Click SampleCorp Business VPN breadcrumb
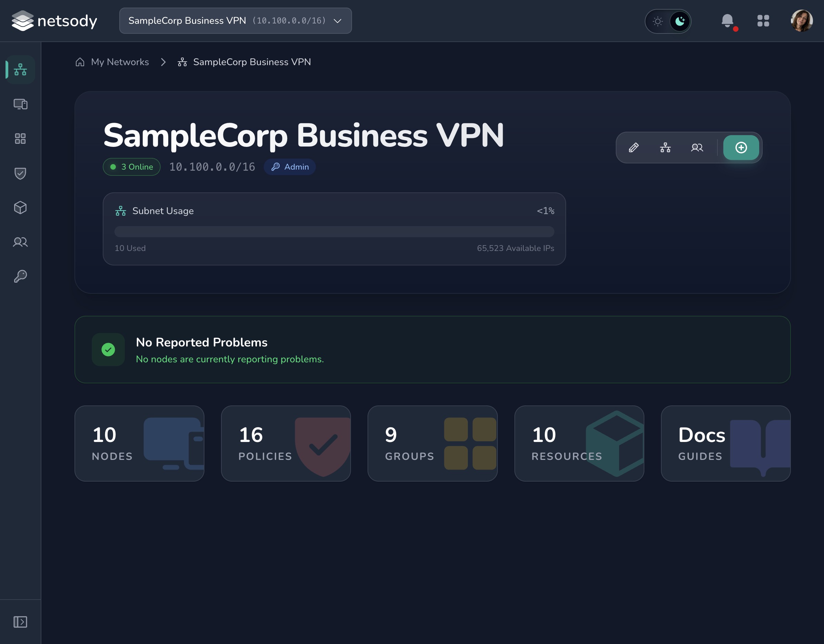Image resolution: width=824 pixels, height=644 pixels. [244, 62]
